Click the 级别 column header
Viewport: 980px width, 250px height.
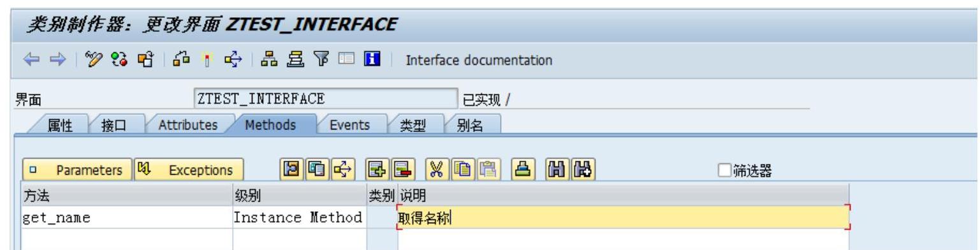point(300,195)
